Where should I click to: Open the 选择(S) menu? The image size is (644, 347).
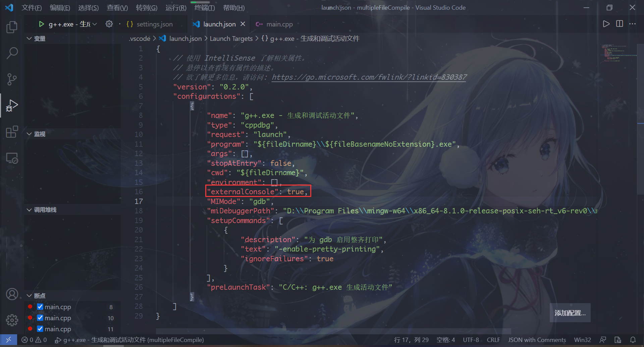[x=89, y=7]
